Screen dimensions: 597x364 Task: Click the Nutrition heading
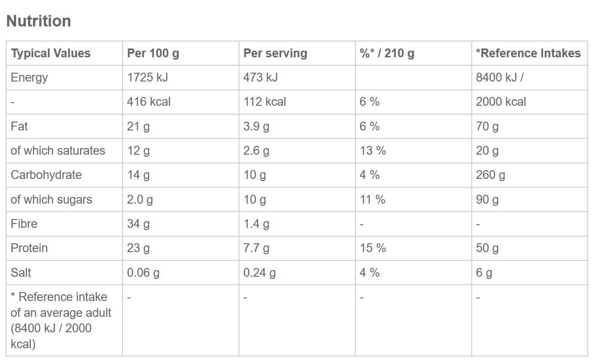(x=39, y=21)
